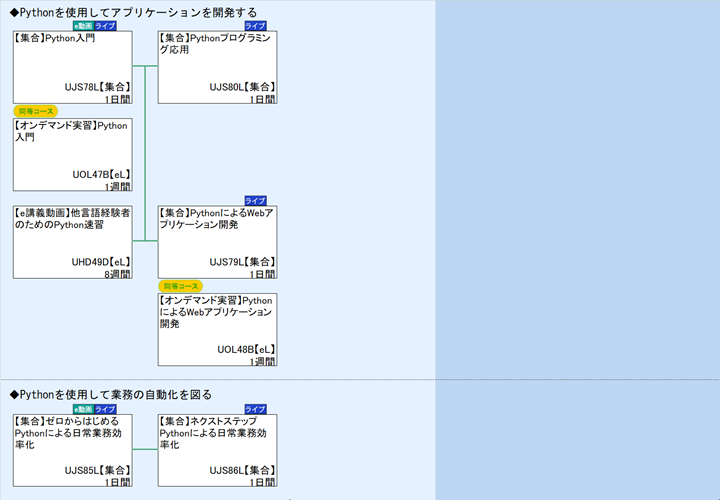Viewport: 720px width, 500px height.
Task: Click the empty blue panel on the right
Action: tap(577, 250)
